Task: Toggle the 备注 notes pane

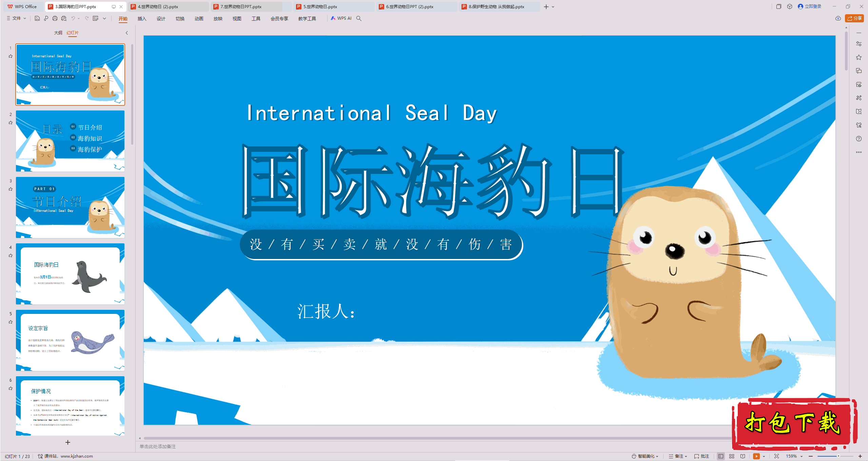Action: (x=678, y=456)
